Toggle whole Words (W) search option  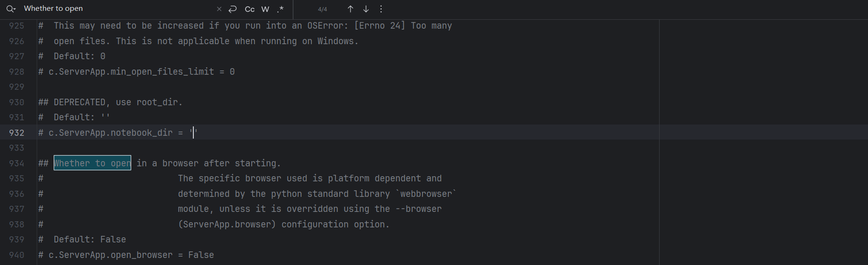pyautogui.click(x=265, y=9)
